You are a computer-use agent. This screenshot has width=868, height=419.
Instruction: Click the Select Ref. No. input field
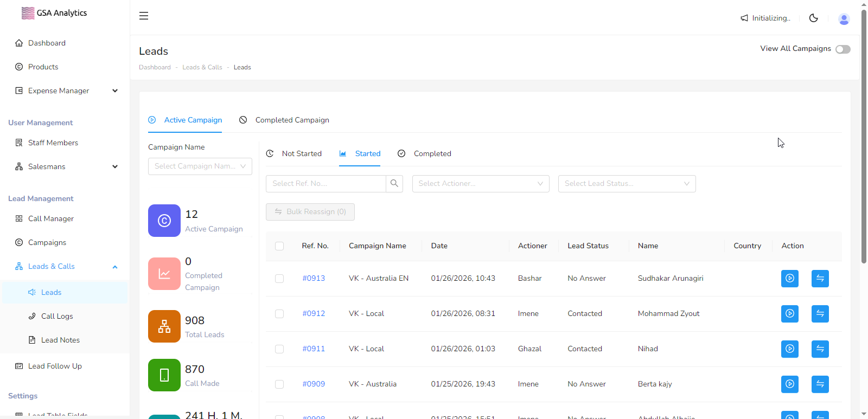(326, 184)
